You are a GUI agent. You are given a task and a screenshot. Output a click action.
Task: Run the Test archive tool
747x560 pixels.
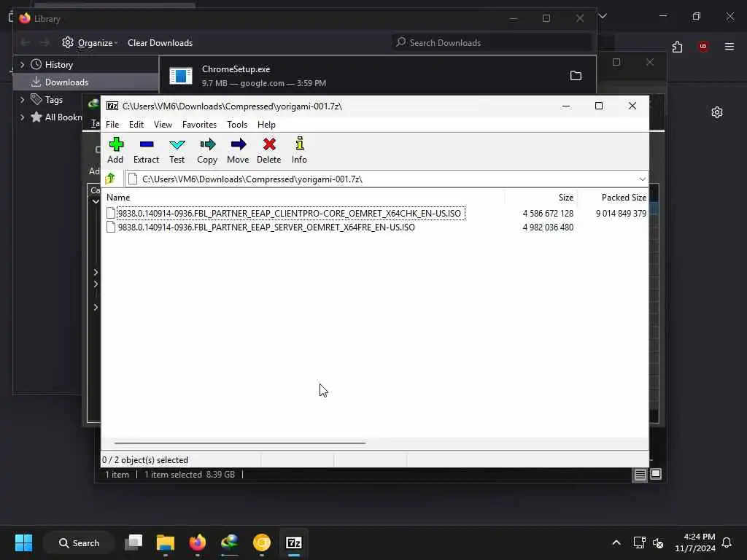(177, 150)
